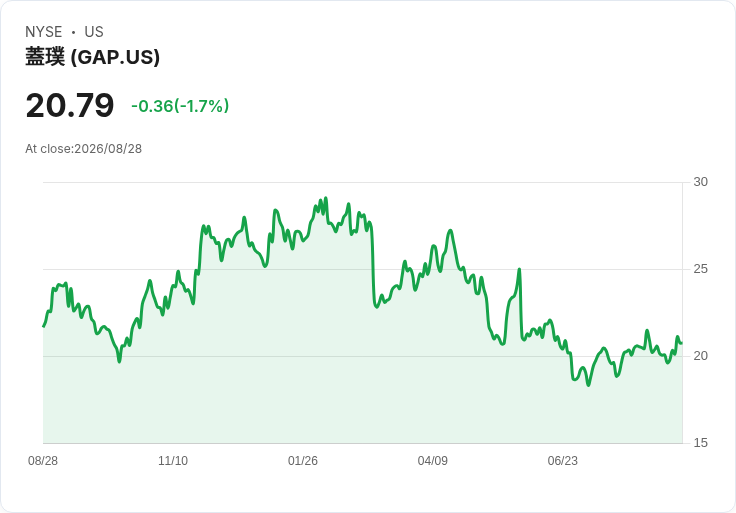
Task: Click the 04/09 date axis label
Action: pyautogui.click(x=432, y=461)
